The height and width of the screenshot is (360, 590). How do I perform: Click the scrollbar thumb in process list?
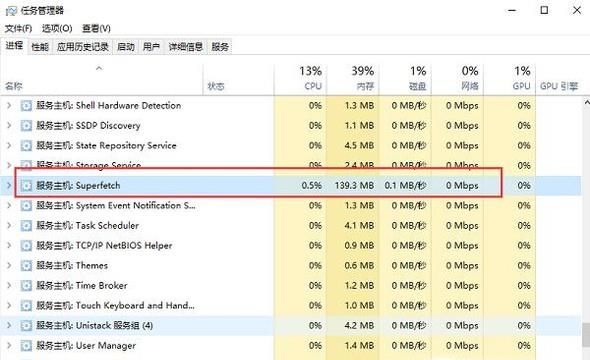[586, 334]
